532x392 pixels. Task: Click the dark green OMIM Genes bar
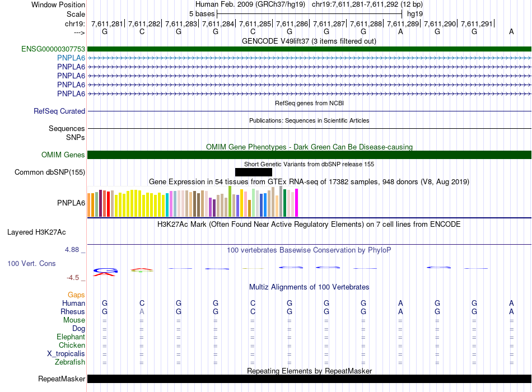309,155
